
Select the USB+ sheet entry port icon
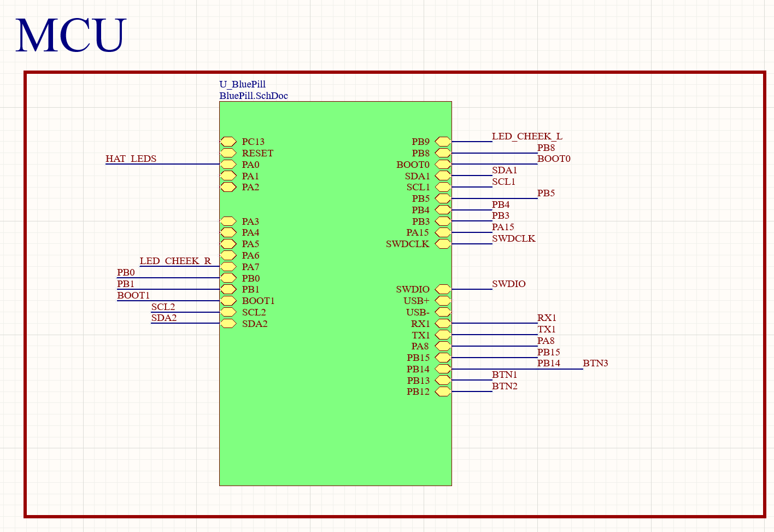pos(443,301)
